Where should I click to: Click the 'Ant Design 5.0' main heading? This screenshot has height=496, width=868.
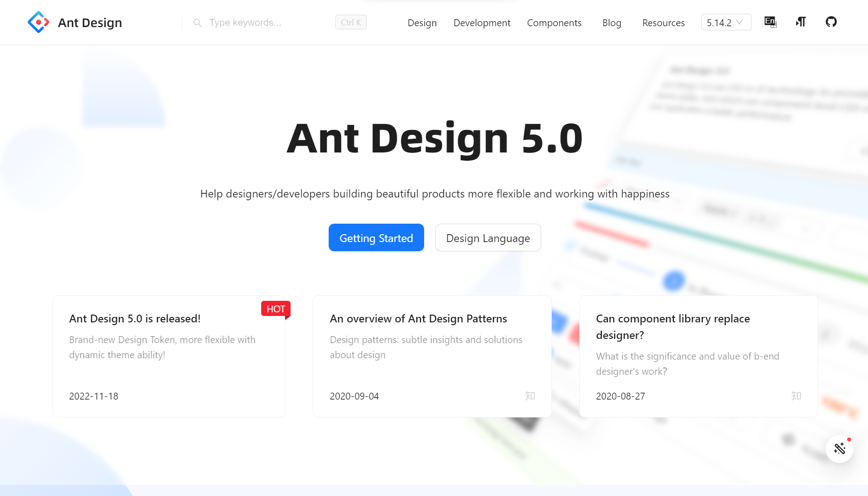click(x=434, y=138)
